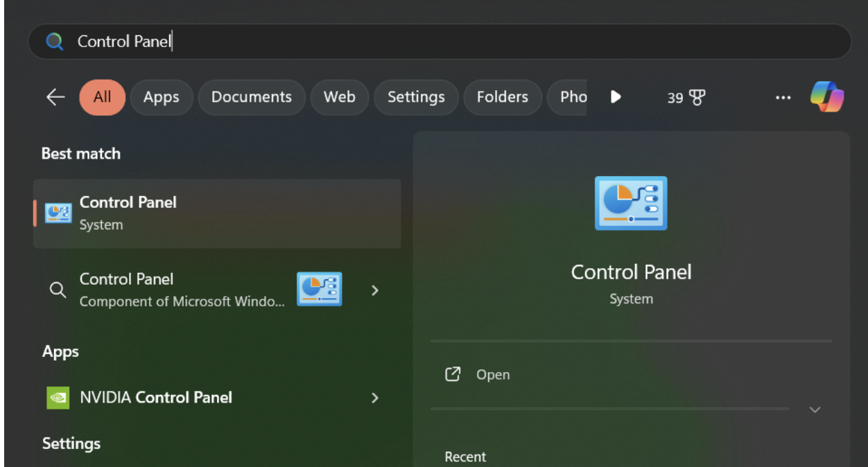868x467 pixels.
Task: Select the Control Panel icon under Best match
Action: [x=58, y=212]
